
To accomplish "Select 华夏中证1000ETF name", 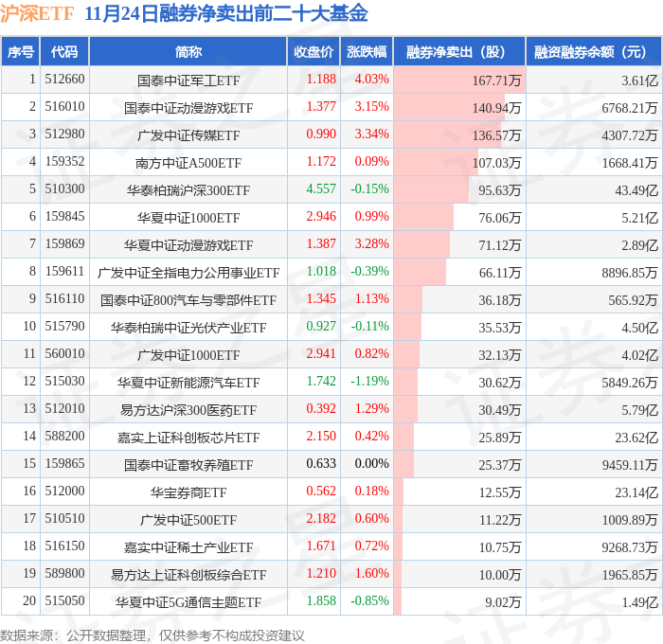I will tap(188, 218).
